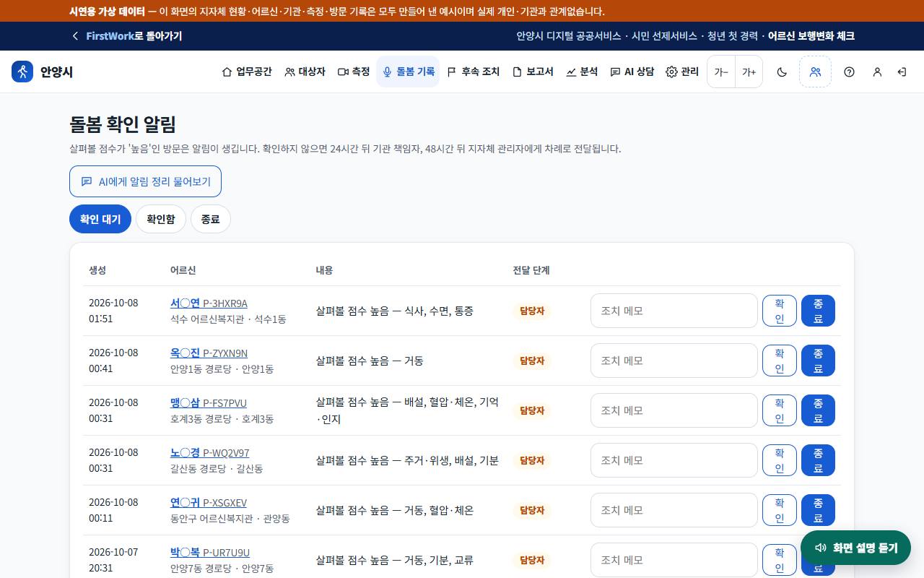Select the 확인 대기 tab

click(x=100, y=219)
